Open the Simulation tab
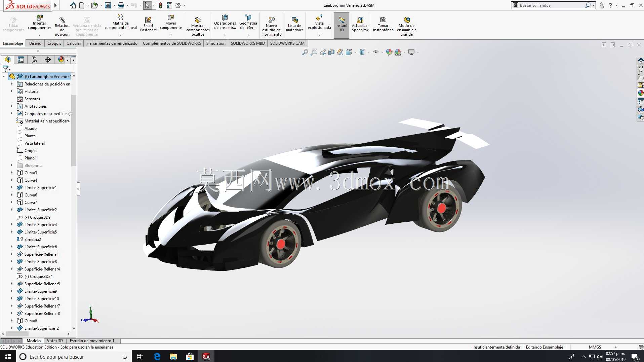Viewport: 644px width, 362px height. [x=216, y=43]
